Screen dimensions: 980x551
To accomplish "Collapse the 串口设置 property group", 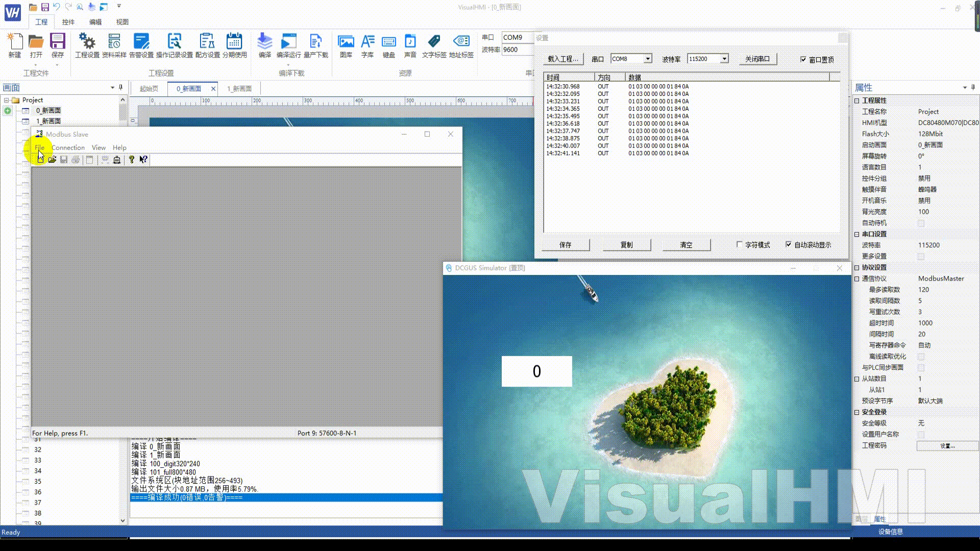I will 857,234.
